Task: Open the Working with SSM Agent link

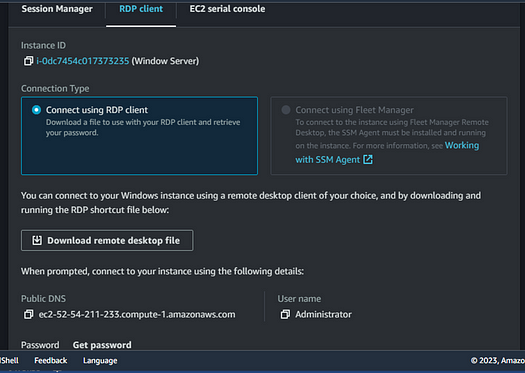Action: pyautogui.click(x=387, y=152)
